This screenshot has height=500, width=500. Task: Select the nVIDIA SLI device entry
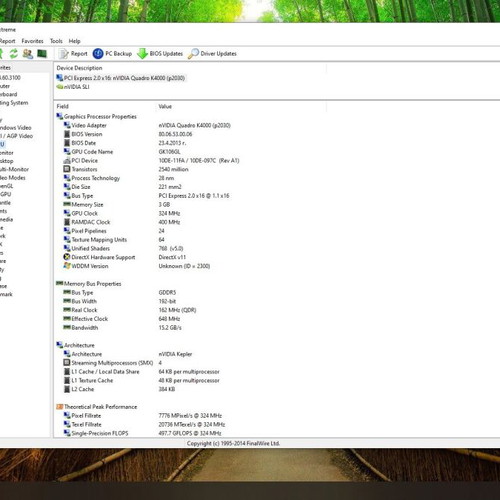pyautogui.click(x=73, y=87)
